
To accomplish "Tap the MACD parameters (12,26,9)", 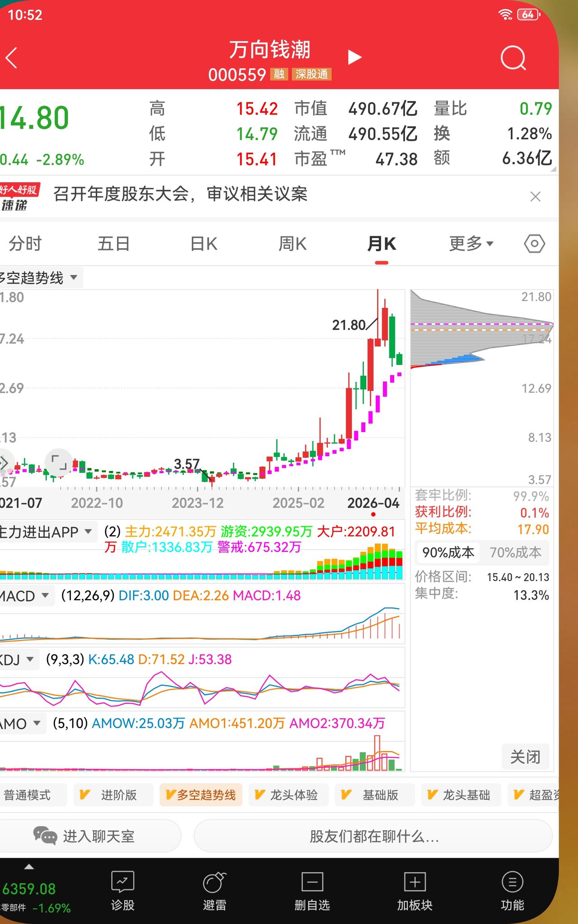I will (88, 596).
